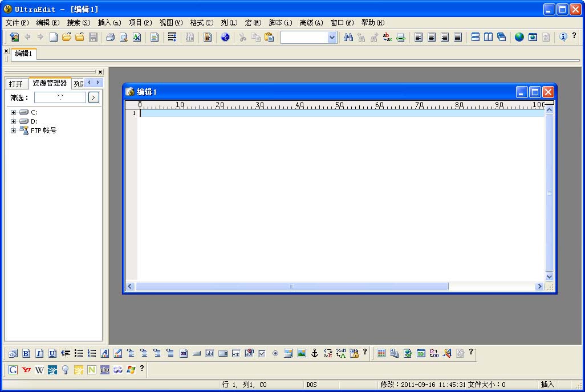Toggle hex edit mode icon
The width and height of the screenshot is (585, 392).
click(190, 37)
